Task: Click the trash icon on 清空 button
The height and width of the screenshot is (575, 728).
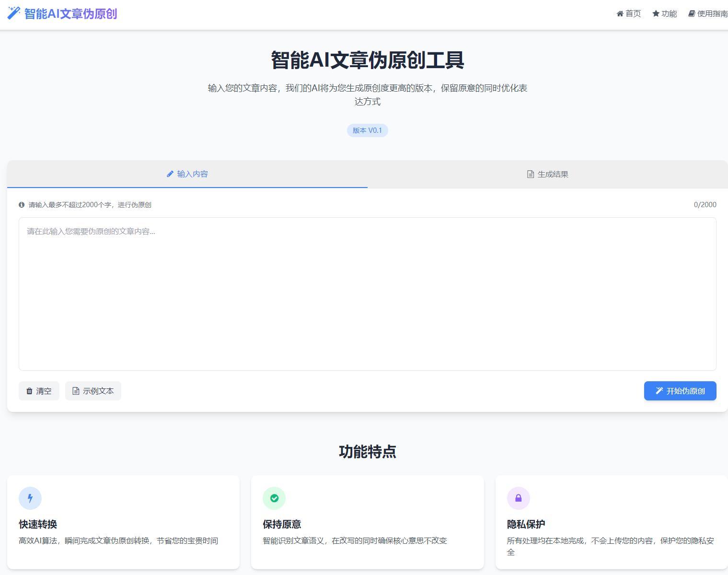Action: 29,391
